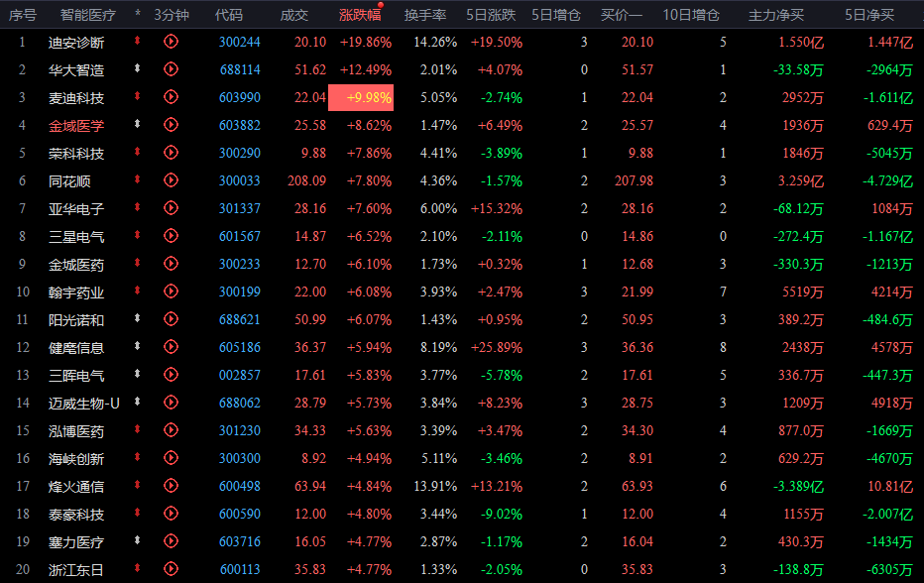Image resolution: width=924 pixels, height=583 pixels.
Task: Open 3-minute chart icon for 麦迪科技
Action: 171,97
